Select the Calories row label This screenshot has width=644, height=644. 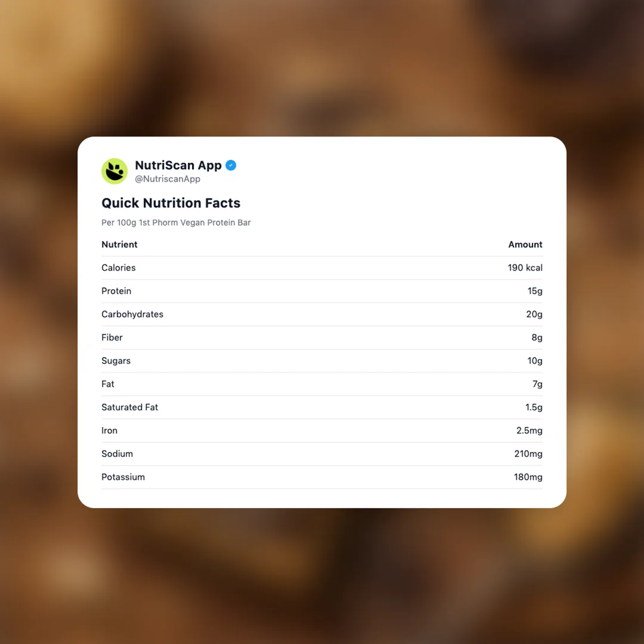tap(119, 268)
